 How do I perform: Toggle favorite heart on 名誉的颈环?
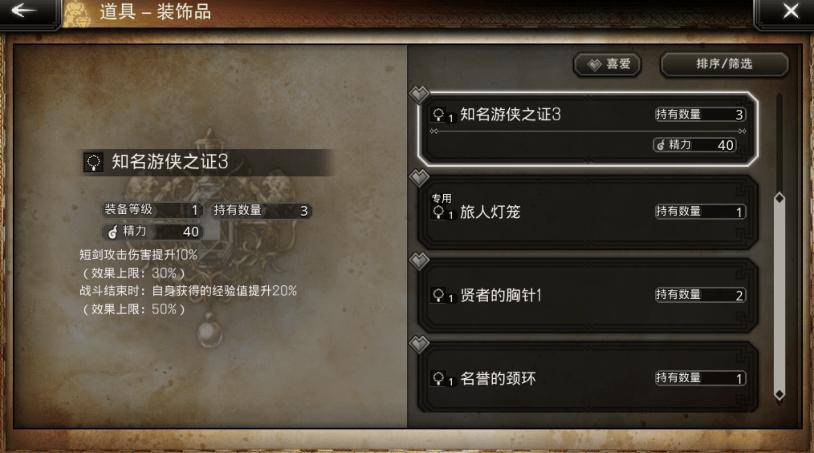point(419,344)
